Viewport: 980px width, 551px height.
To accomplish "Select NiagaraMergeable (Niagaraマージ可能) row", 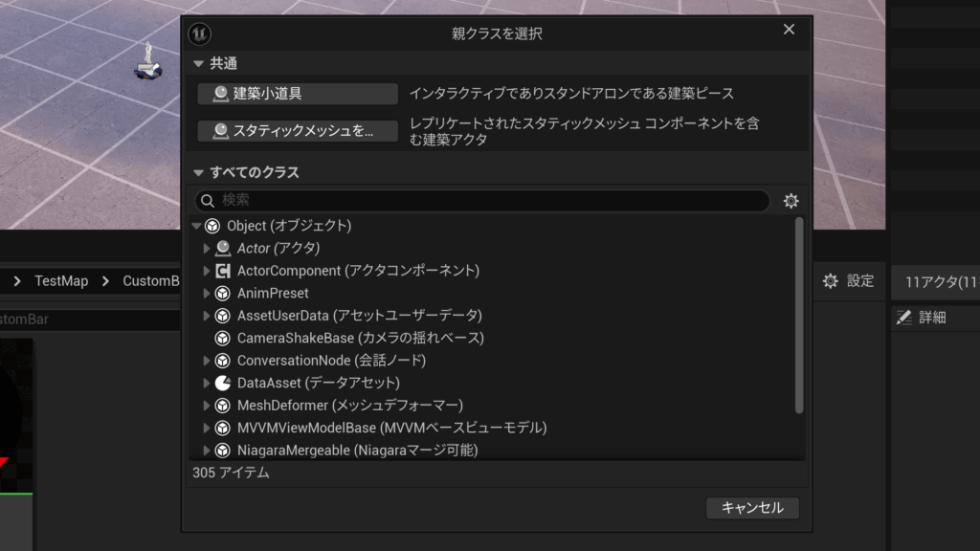I will coord(492,451).
